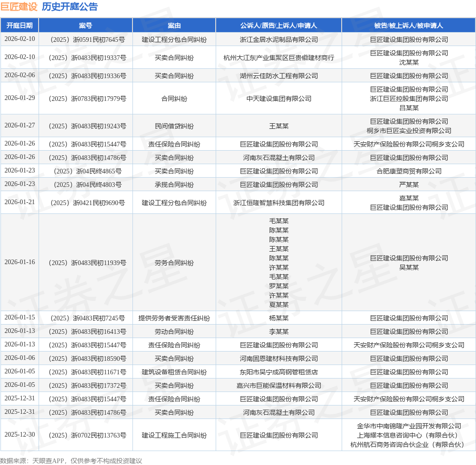Click date 2026-01-16
Image resolution: width=476 pixels, height=465 pixels.
20,262
